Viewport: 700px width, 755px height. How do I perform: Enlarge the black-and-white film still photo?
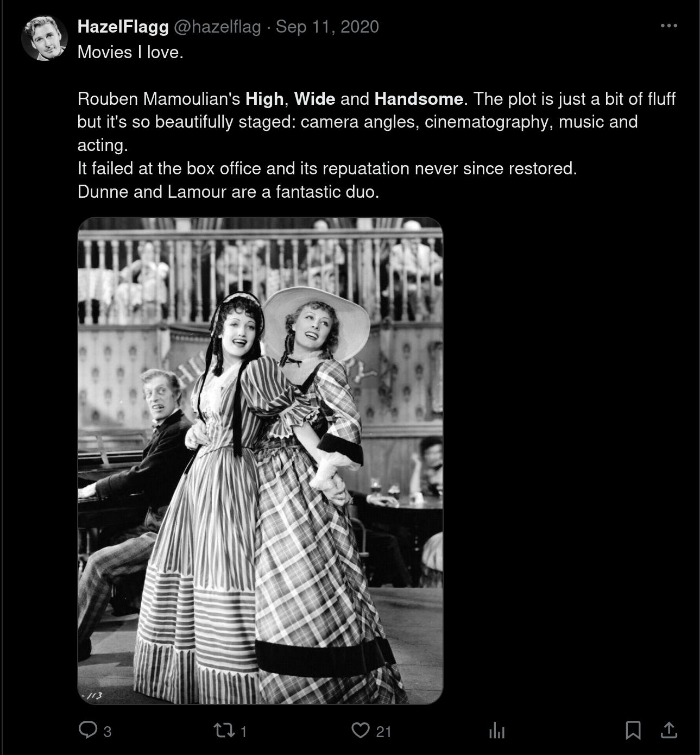click(x=260, y=461)
